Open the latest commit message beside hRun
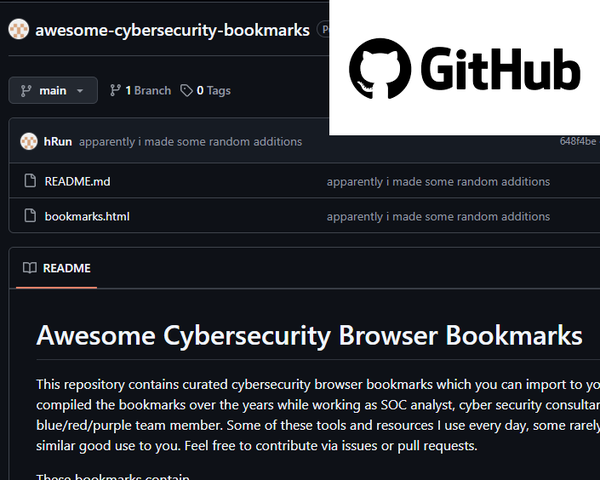 tap(190, 142)
